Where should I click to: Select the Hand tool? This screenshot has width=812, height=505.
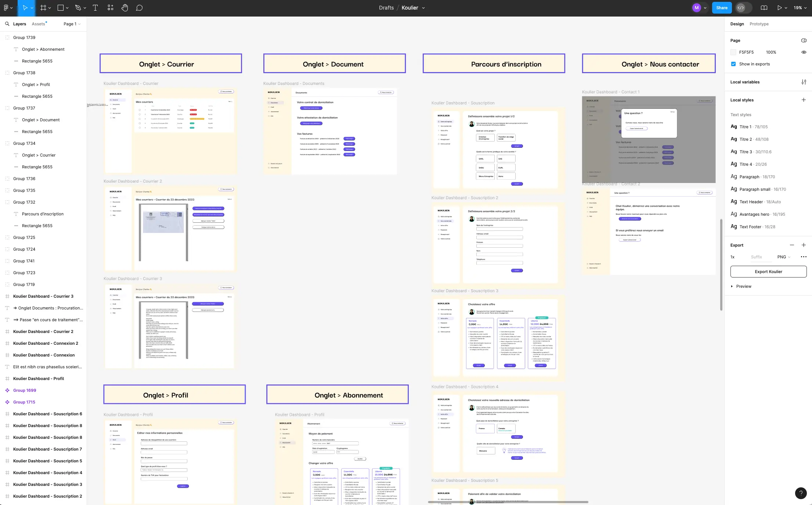coord(125,8)
